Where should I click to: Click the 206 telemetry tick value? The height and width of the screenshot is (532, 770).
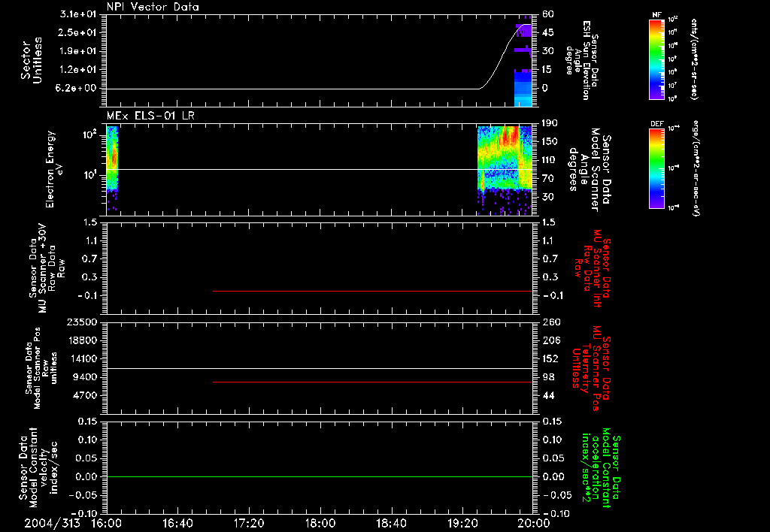pyautogui.click(x=551, y=340)
